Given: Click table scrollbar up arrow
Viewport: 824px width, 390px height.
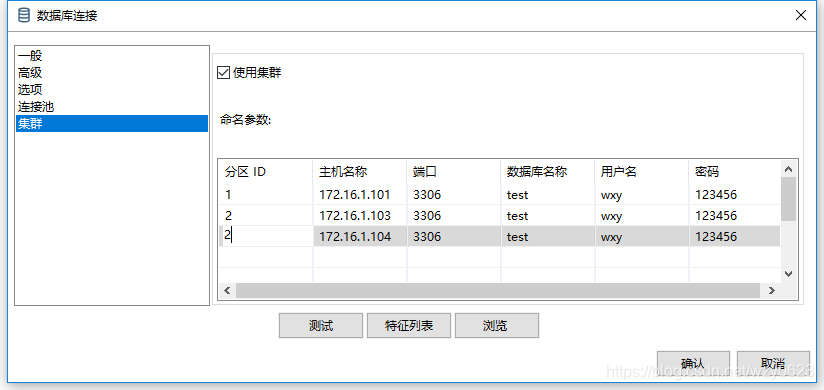Looking at the screenshot, I should [x=788, y=169].
